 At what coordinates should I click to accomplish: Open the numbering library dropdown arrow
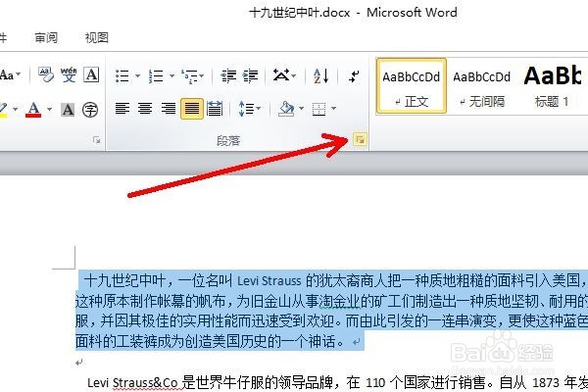point(171,76)
